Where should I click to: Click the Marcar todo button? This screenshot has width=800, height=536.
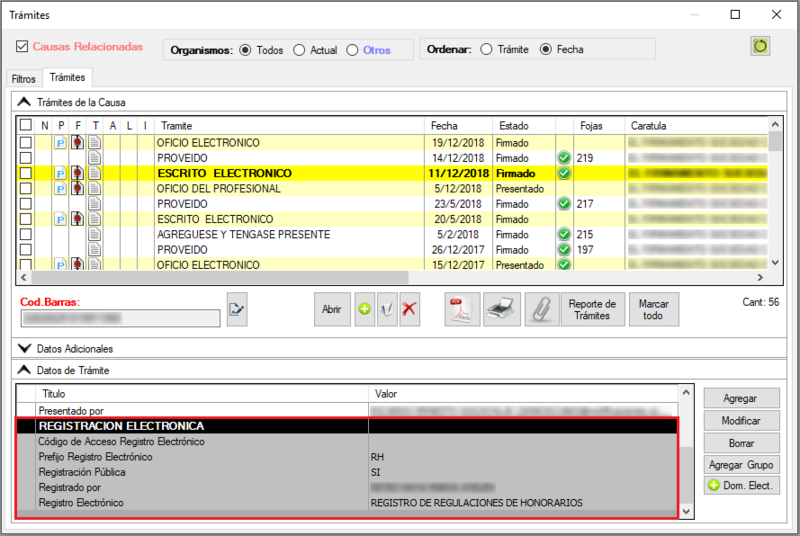pyautogui.click(x=654, y=309)
